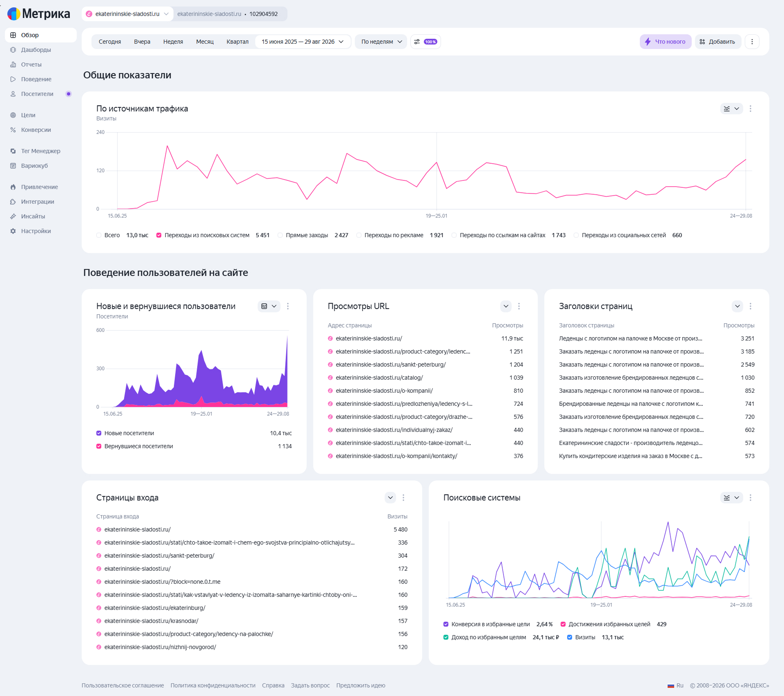Open the Инсайты sparkle icon
Image resolution: width=784 pixels, height=696 pixels.
coord(13,216)
